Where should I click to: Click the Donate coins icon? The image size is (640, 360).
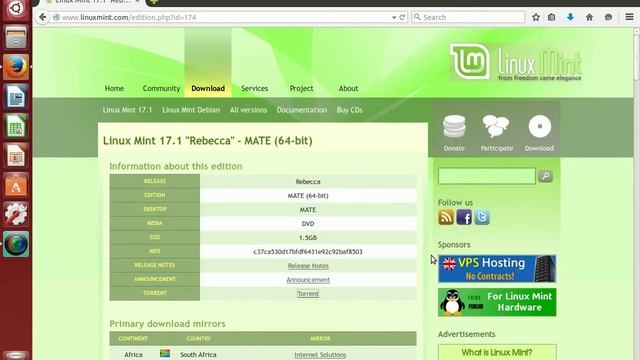pos(454,126)
